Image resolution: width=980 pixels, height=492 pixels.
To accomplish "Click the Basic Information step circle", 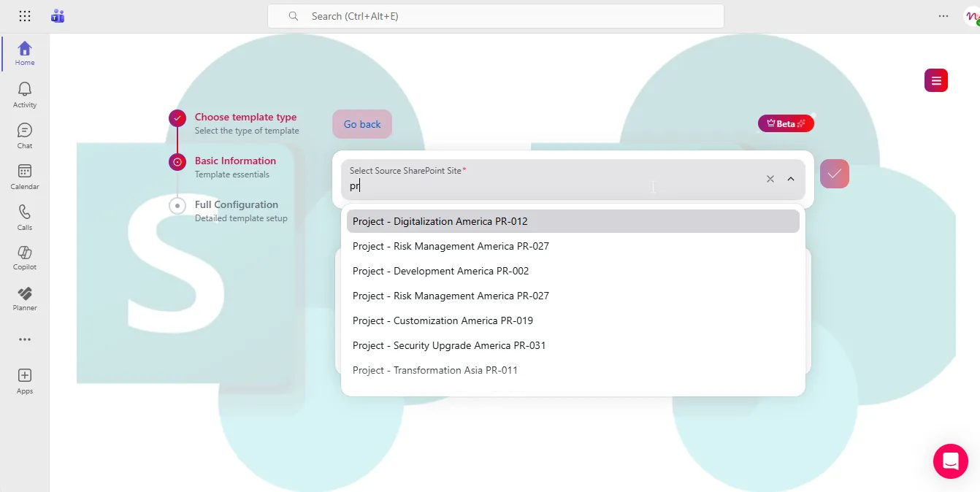I will [177, 162].
